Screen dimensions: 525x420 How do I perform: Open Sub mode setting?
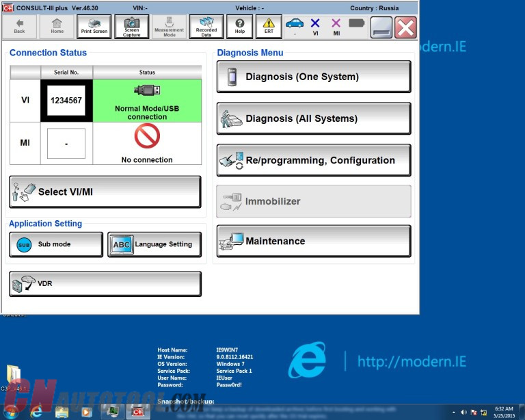(x=56, y=244)
